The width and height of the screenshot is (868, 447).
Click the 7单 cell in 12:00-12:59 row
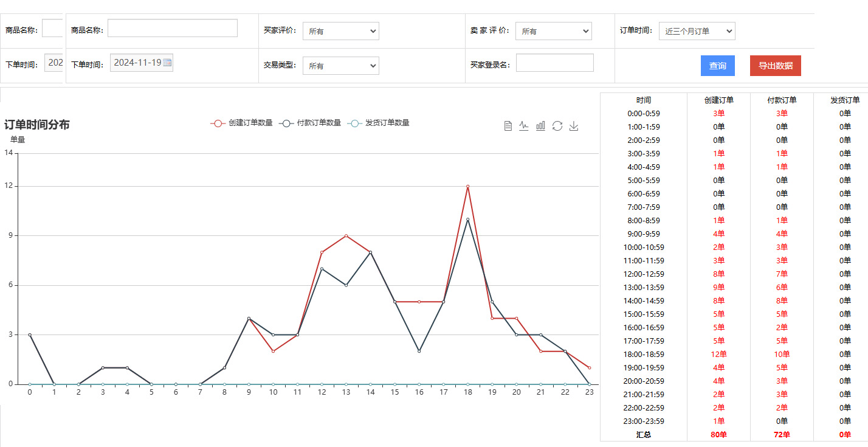[x=782, y=274]
